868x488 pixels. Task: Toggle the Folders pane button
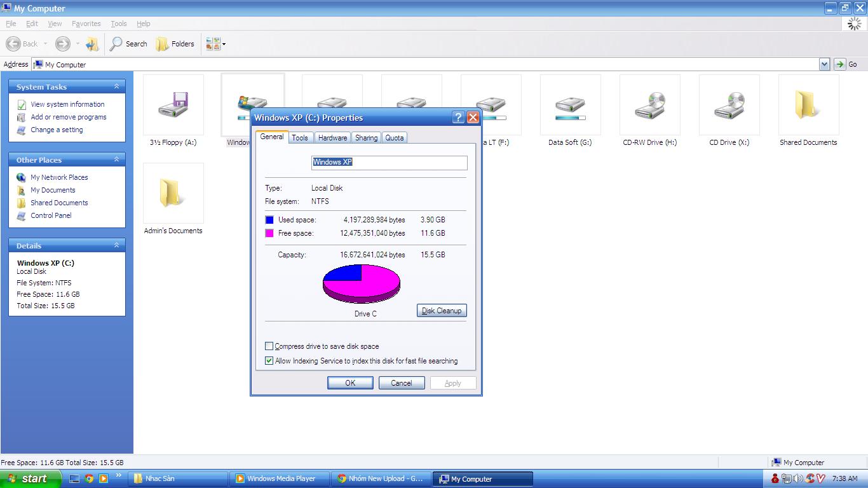pos(175,44)
